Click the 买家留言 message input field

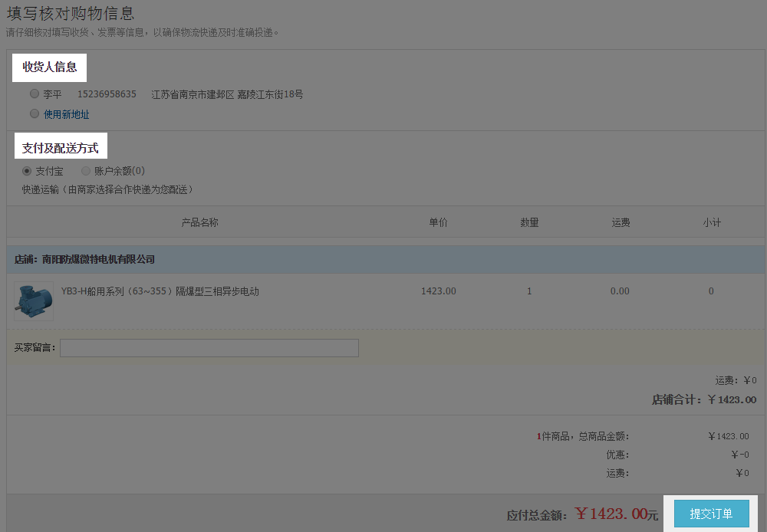(209, 348)
